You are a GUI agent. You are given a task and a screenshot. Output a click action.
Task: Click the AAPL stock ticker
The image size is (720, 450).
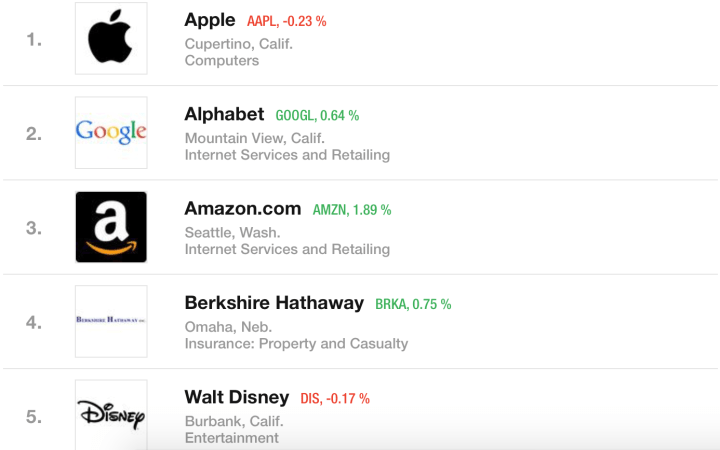coord(287,22)
